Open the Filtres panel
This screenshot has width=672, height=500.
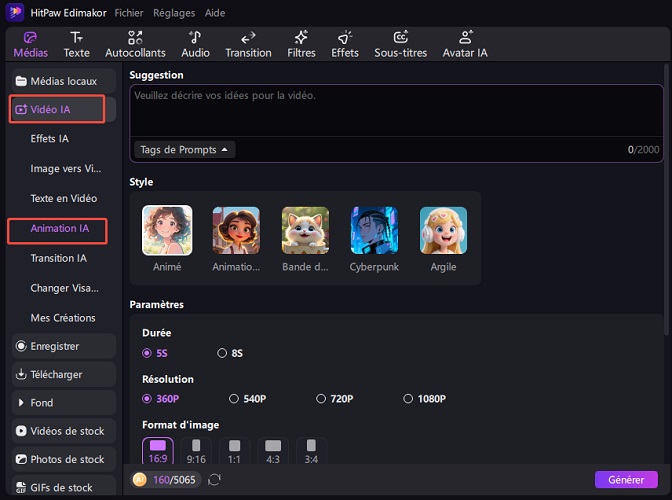pos(301,44)
